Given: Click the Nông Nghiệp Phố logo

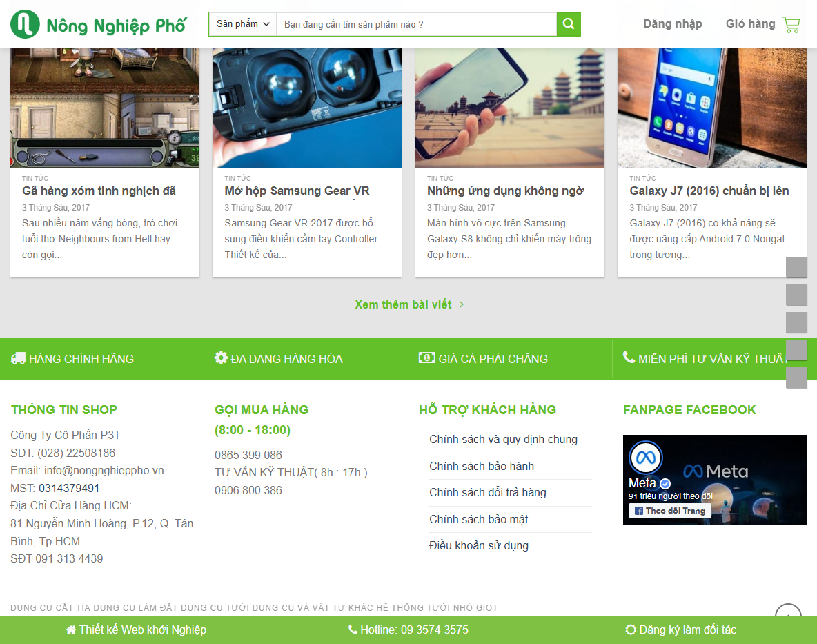Looking at the screenshot, I should click(97, 24).
